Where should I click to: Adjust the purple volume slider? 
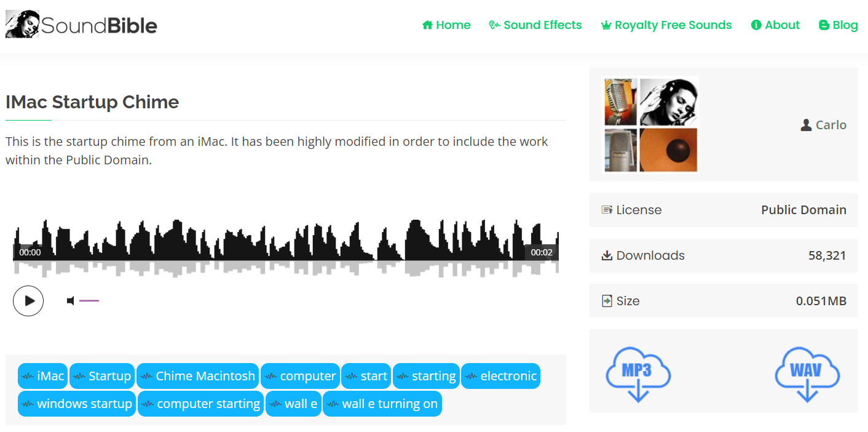pyautogui.click(x=89, y=301)
